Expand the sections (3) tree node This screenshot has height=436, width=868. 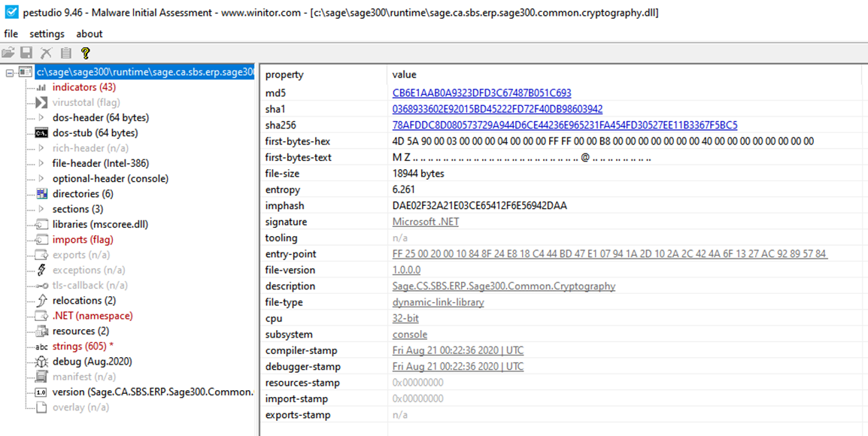tap(41, 209)
